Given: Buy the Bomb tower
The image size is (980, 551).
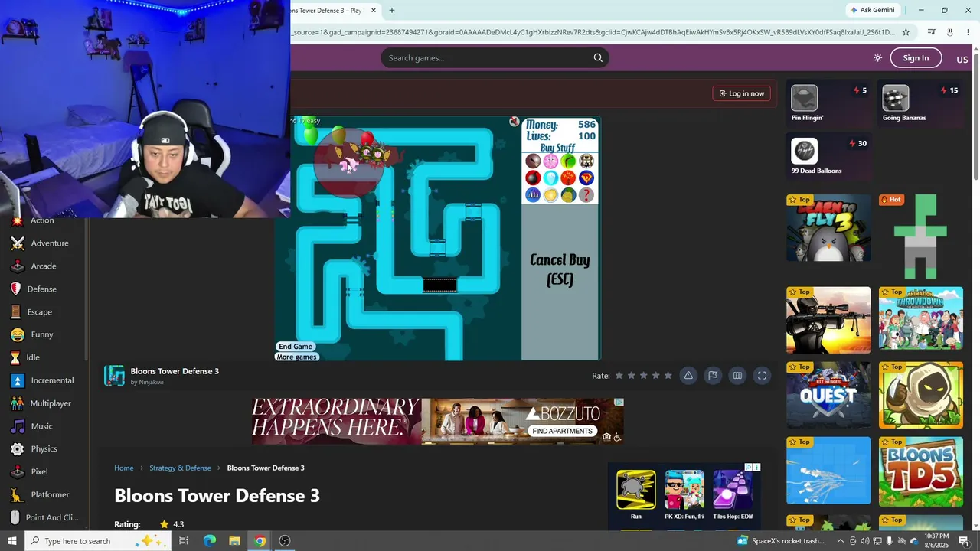Looking at the screenshot, I should coord(533,178).
